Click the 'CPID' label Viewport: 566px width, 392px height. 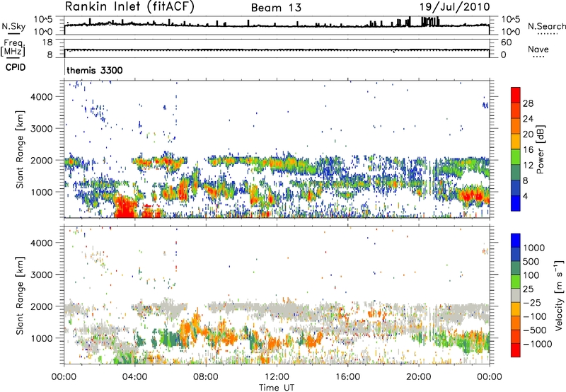click(16, 67)
